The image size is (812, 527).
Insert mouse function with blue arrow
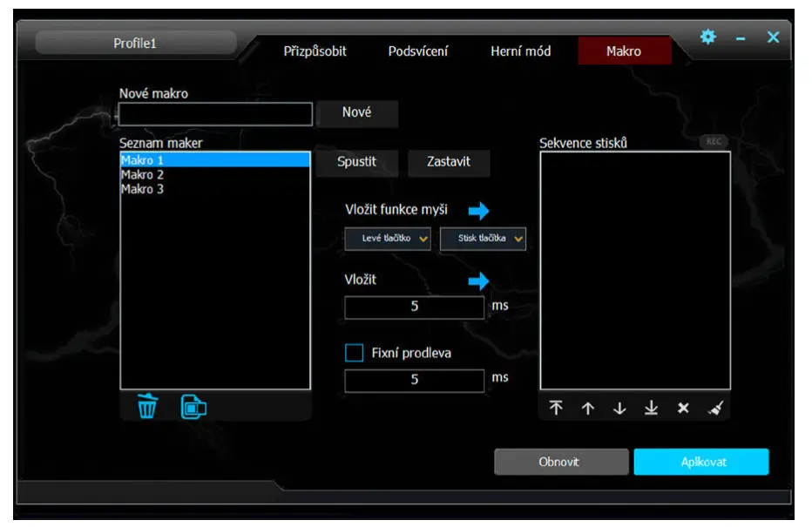click(478, 210)
